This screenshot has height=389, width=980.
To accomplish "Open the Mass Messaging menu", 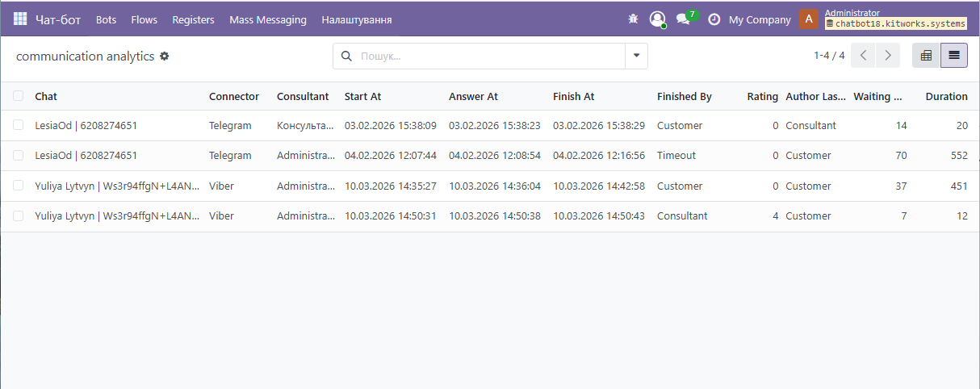I will pos(267,19).
